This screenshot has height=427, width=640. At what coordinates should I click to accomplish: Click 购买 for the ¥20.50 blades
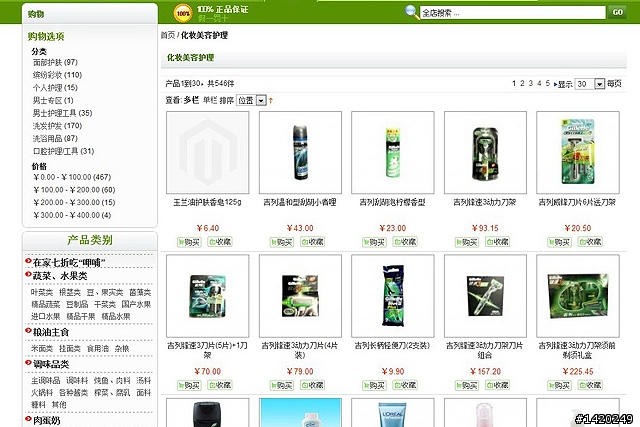pyautogui.click(x=559, y=242)
